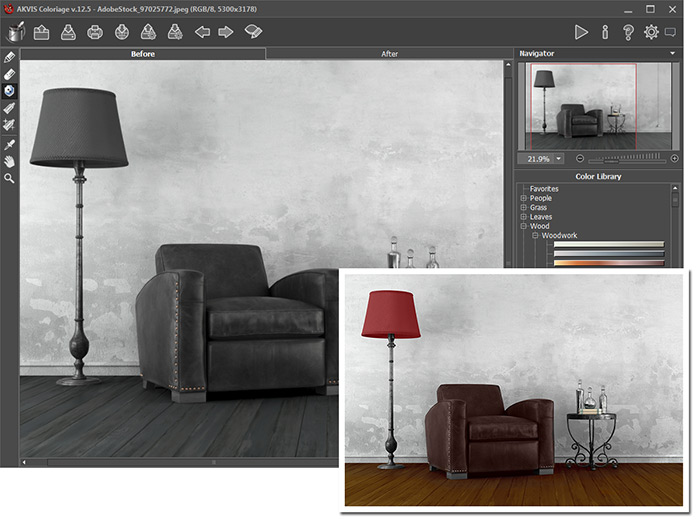The height and width of the screenshot is (525, 700).
Task: Undo with the left arrow icon
Action: tap(202, 32)
